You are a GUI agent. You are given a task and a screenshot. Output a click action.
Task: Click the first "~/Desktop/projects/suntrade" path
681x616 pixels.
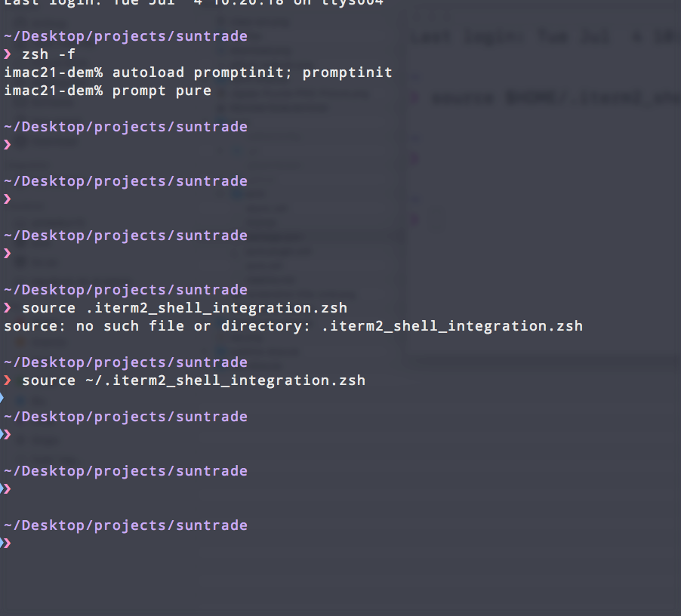pyautogui.click(x=125, y=35)
